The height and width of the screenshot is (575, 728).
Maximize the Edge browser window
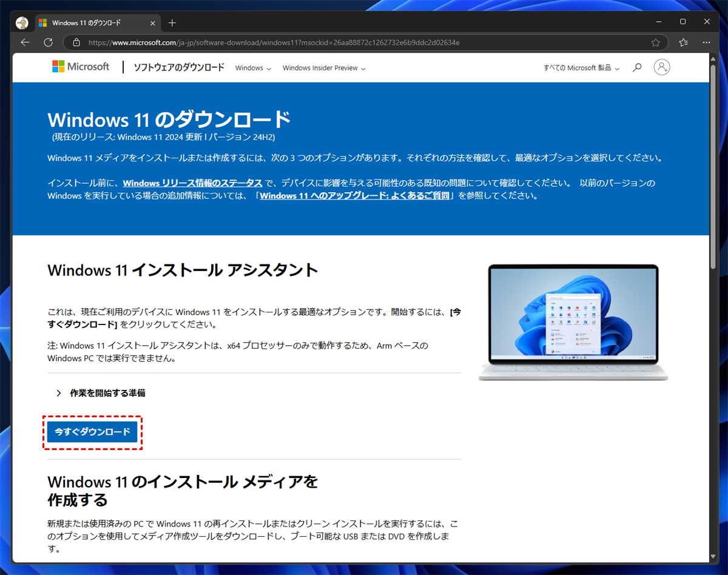click(683, 21)
